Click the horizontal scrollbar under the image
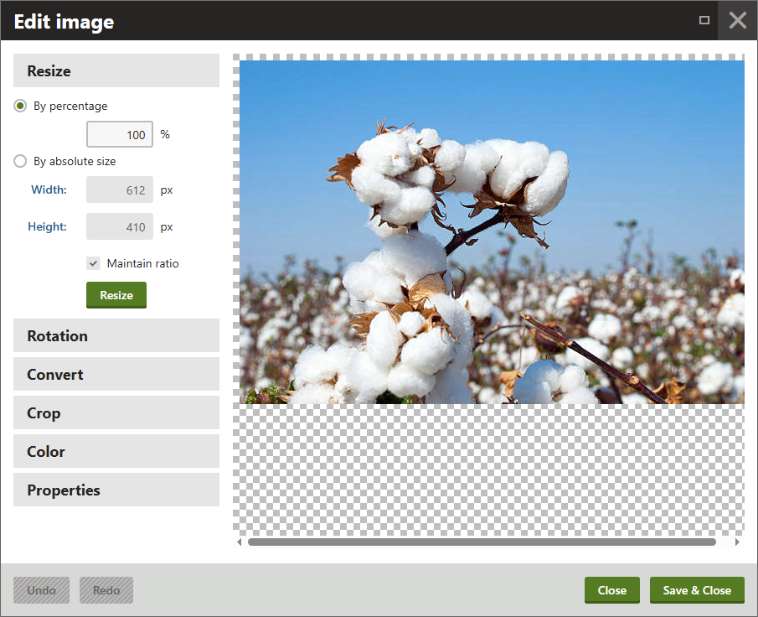758x617 pixels. click(481, 542)
